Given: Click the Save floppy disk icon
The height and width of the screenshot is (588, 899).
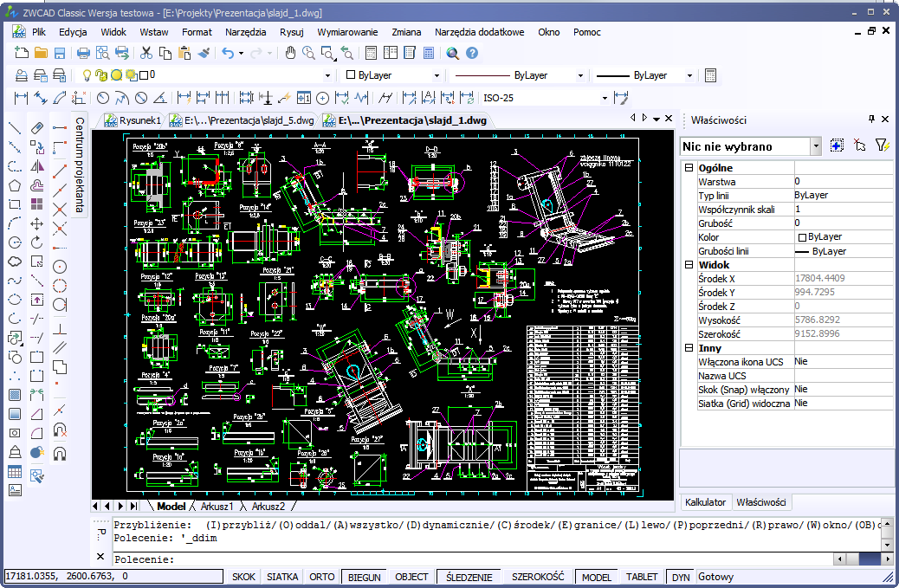Looking at the screenshot, I should (x=60, y=53).
